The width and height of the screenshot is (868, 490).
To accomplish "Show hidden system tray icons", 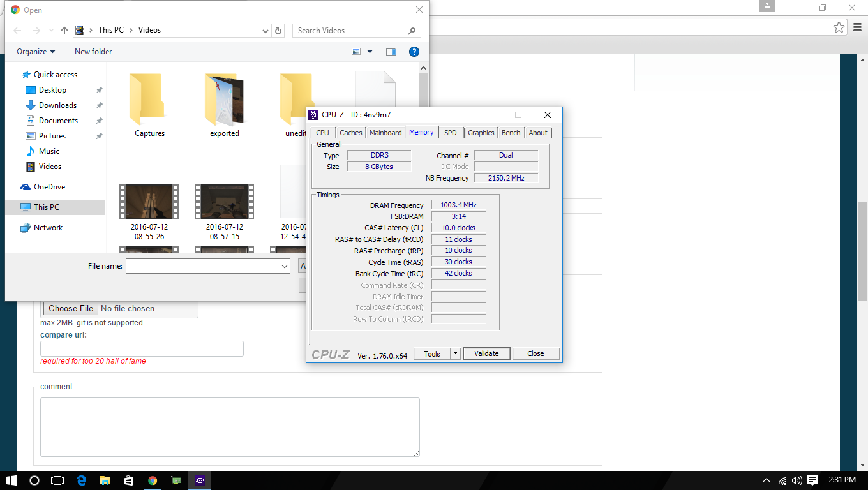I will (x=767, y=480).
